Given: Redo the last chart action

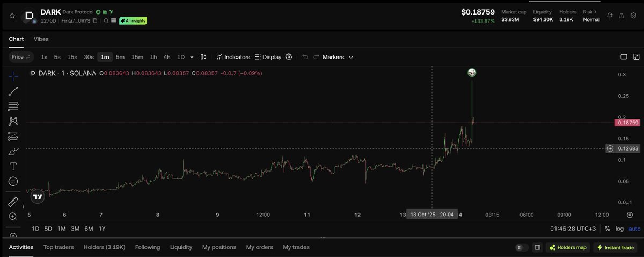Looking at the screenshot, I should [x=317, y=57].
